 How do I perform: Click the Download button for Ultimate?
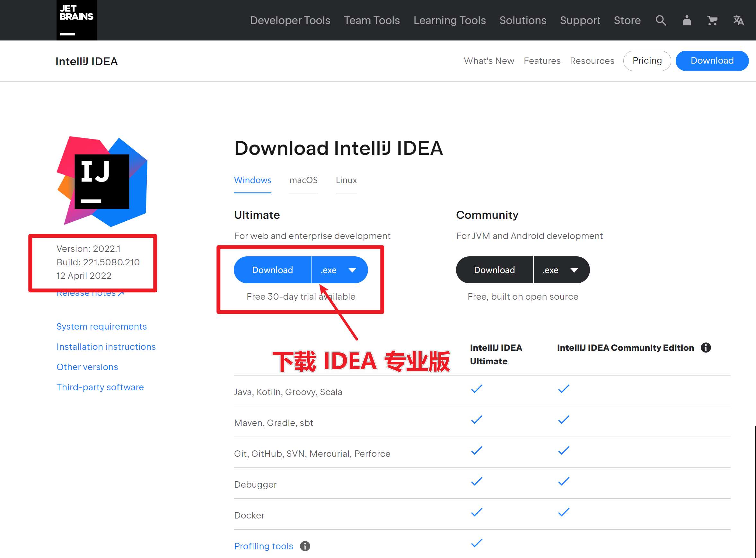coord(272,270)
